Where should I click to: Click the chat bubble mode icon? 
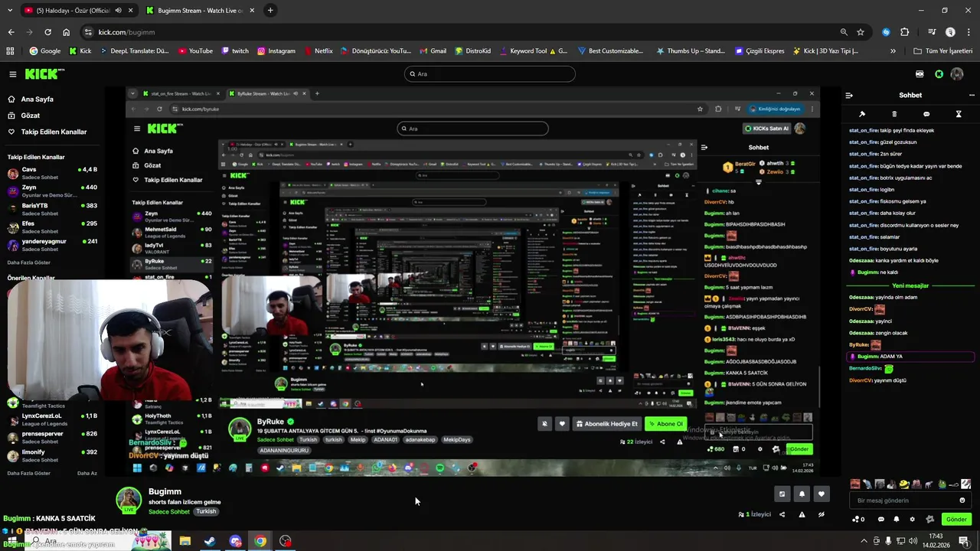(926, 114)
